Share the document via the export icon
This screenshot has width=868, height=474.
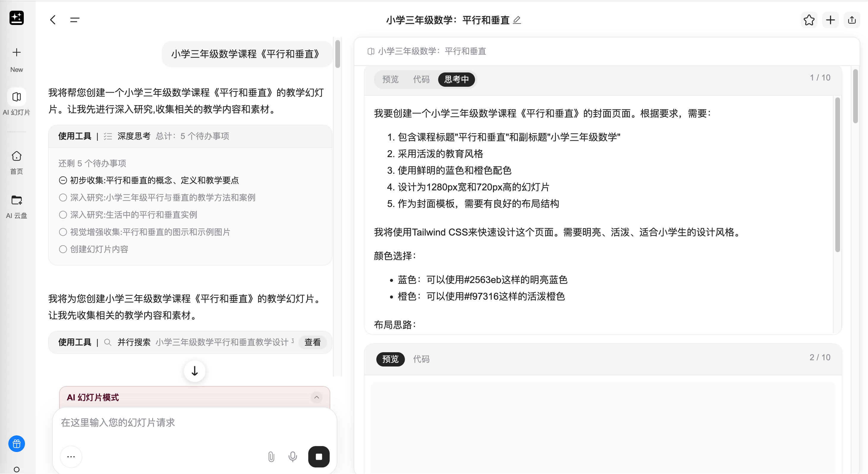click(852, 20)
